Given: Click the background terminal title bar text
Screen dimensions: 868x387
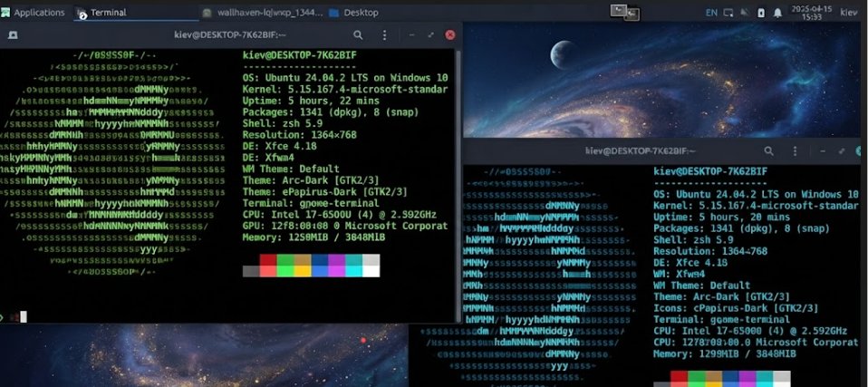Looking at the screenshot, I should tap(641, 150).
